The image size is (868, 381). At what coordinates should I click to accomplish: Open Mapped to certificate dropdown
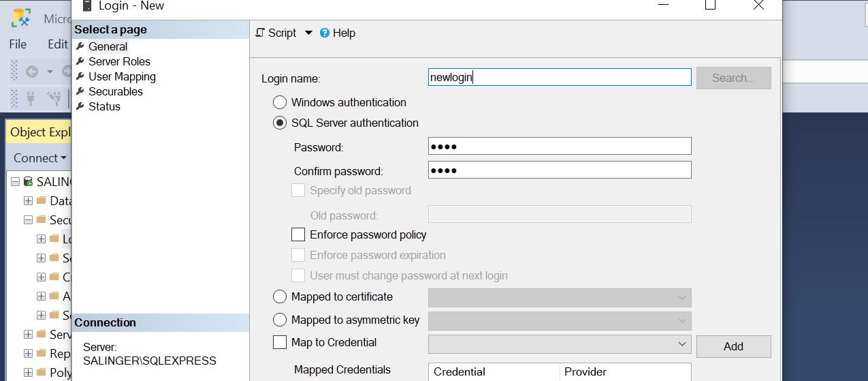click(560, 298)
